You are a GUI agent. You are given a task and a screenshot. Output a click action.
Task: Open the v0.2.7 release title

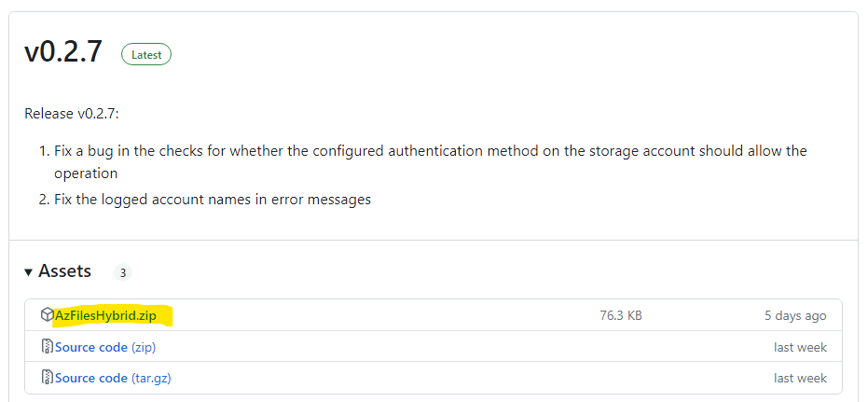click(63, 52)
